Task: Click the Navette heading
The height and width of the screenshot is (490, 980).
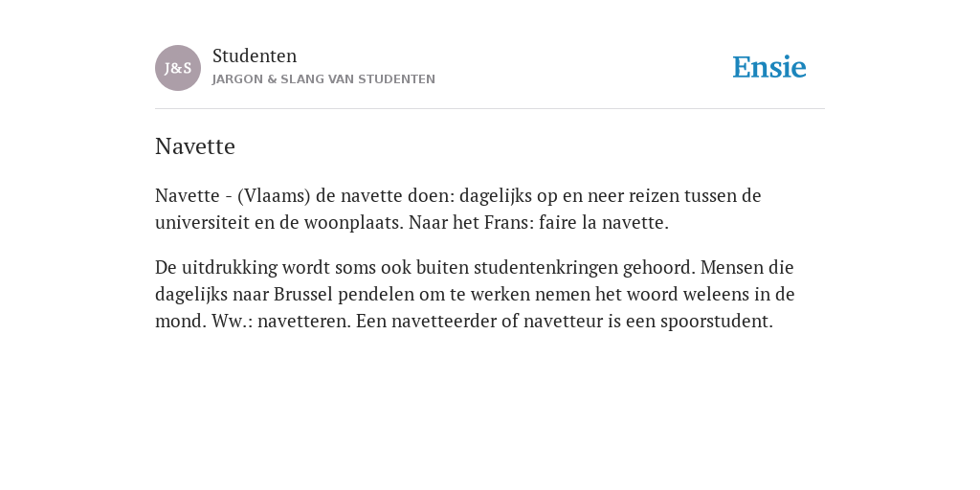Action: click(195, 146)
